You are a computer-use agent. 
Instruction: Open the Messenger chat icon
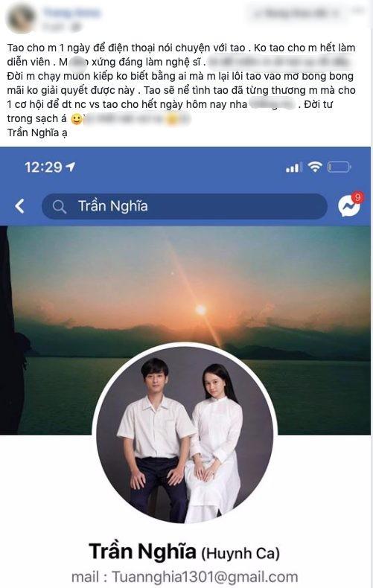point(348,205)
